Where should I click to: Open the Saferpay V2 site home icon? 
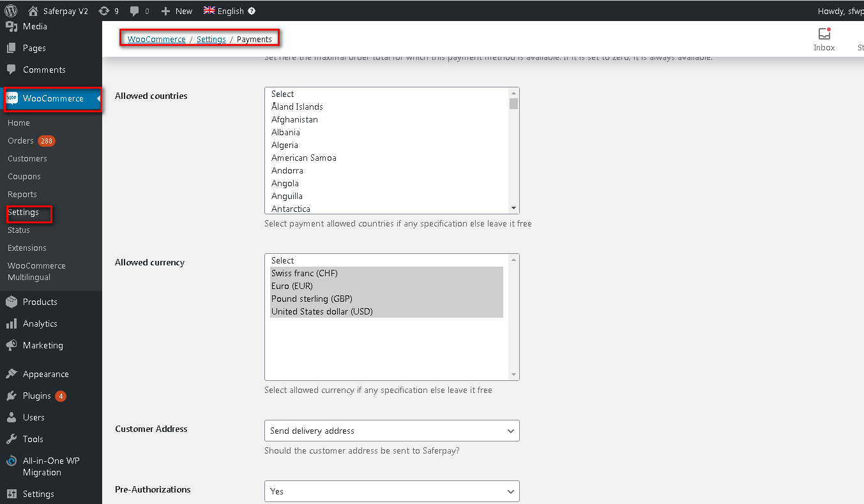pyautogui.click(x=34, y=11)
